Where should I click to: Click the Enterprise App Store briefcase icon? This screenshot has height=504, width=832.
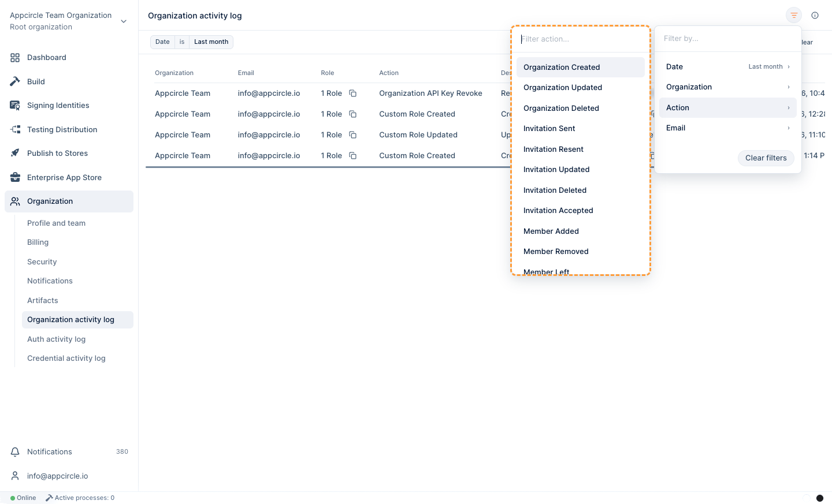[x=15, y=177]
